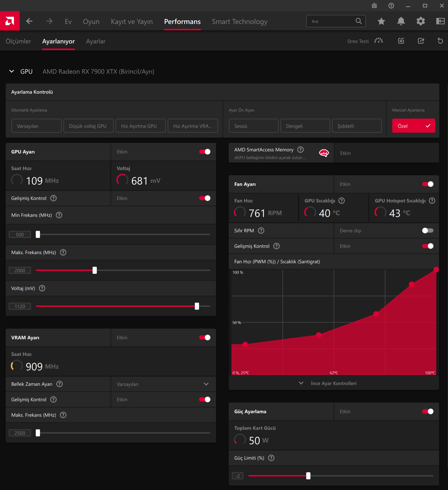Open help for GPU Sıcaklığı
The image size is (448, 490).
[342, 201]
